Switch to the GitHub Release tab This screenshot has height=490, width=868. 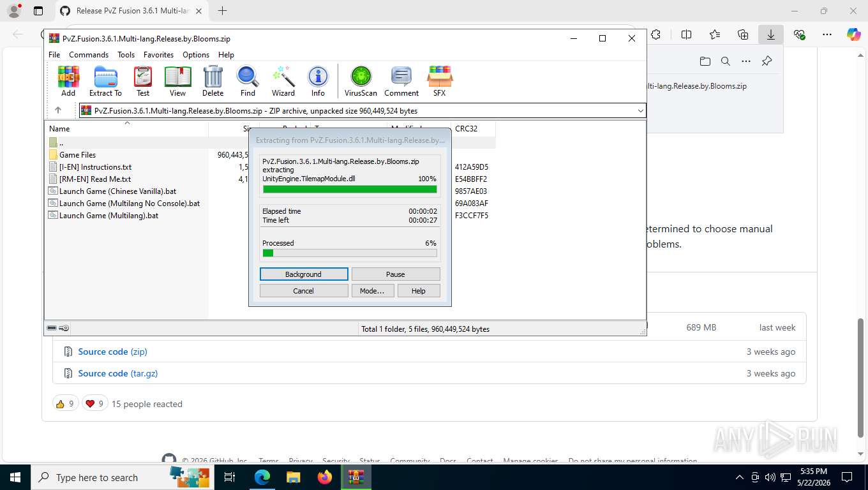click(x=131, y=11)
